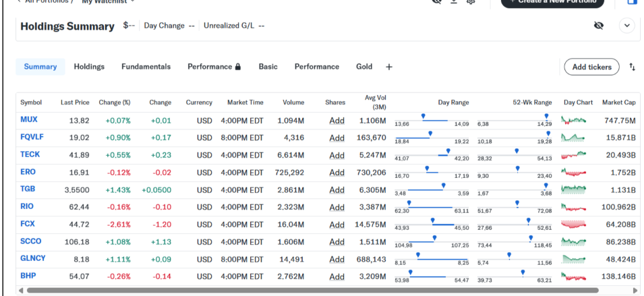644x296 pixels.
Task: Open the FCX day chart sparkline
Action: coord(575,224)
